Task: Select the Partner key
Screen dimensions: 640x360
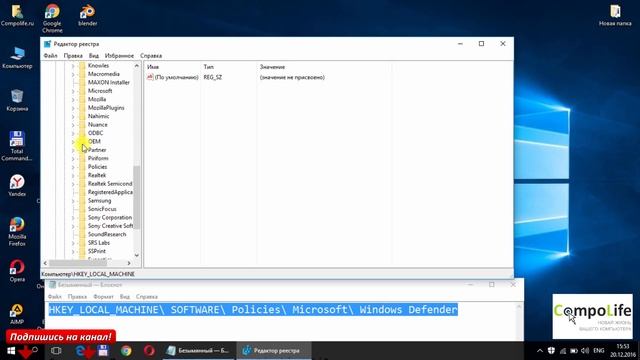Action: pyautogui.click(x=97, y=150)
